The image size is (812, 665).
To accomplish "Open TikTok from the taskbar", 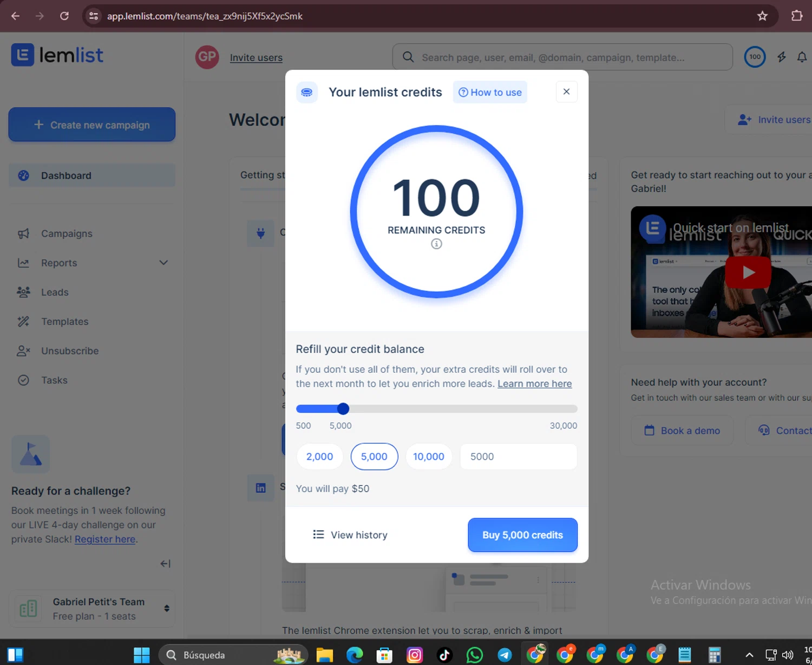I will tap(444, 655).
